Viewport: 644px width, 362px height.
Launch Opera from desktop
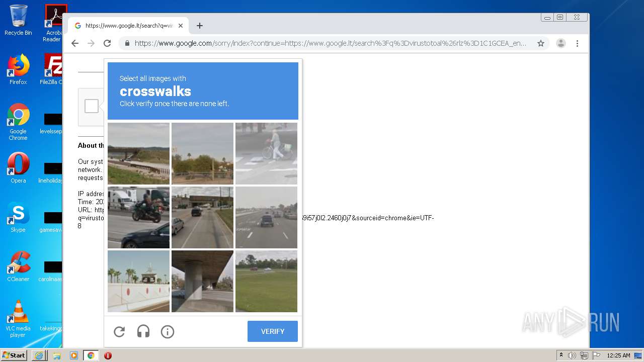18,167
